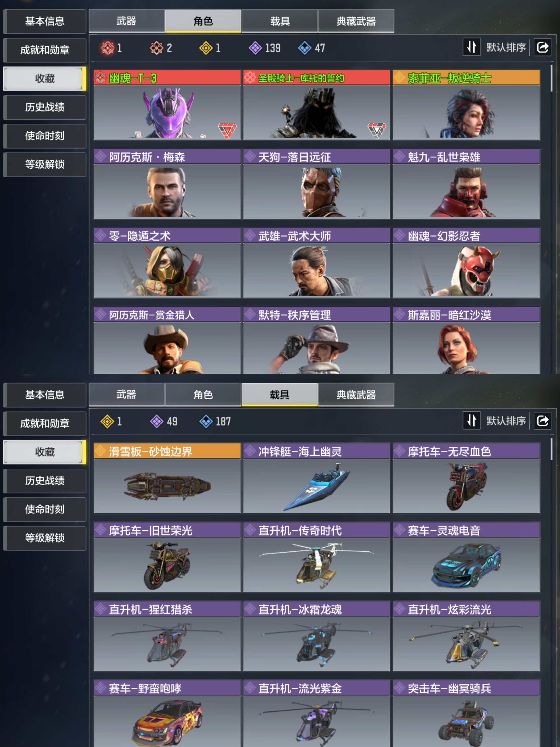
Task: Click the sort arrows icon in the upper panel
Action: pyautogui.click(x=471, y=47)
